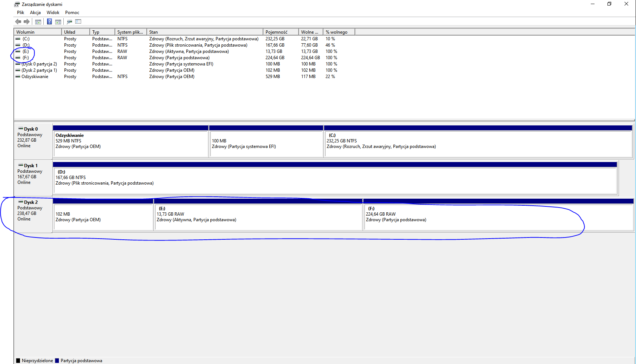Viewport: 636px width, 364px height.
Task: Click the disk icon next to Dysk 2
Action: tap(21, 202)
